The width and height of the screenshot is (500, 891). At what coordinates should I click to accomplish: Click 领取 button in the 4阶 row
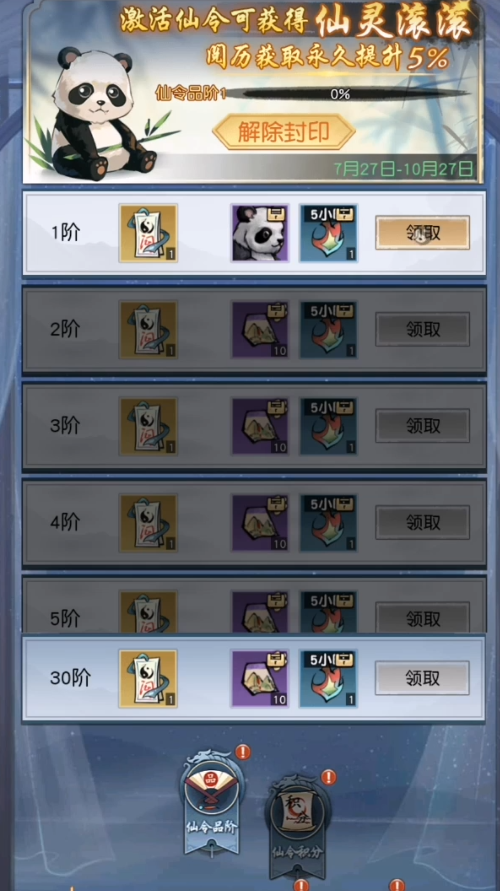(x=422, y=522)
